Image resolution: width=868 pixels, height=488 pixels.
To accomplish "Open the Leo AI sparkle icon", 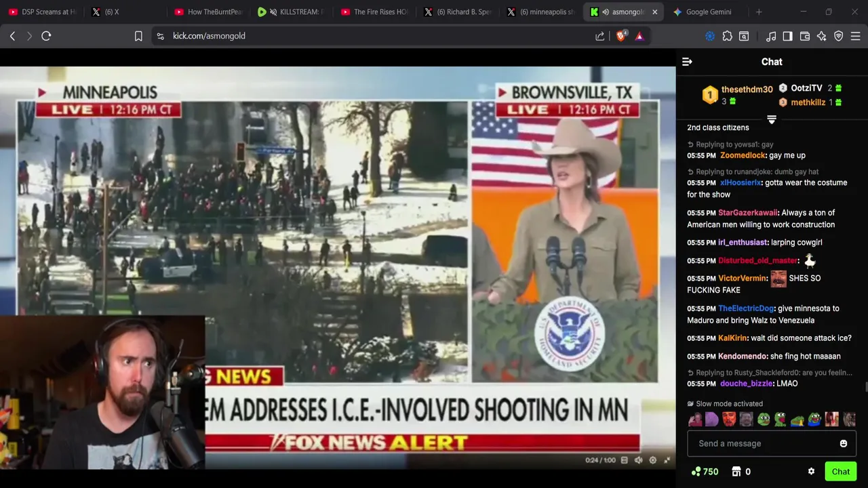I will click(x=822, y=36).
